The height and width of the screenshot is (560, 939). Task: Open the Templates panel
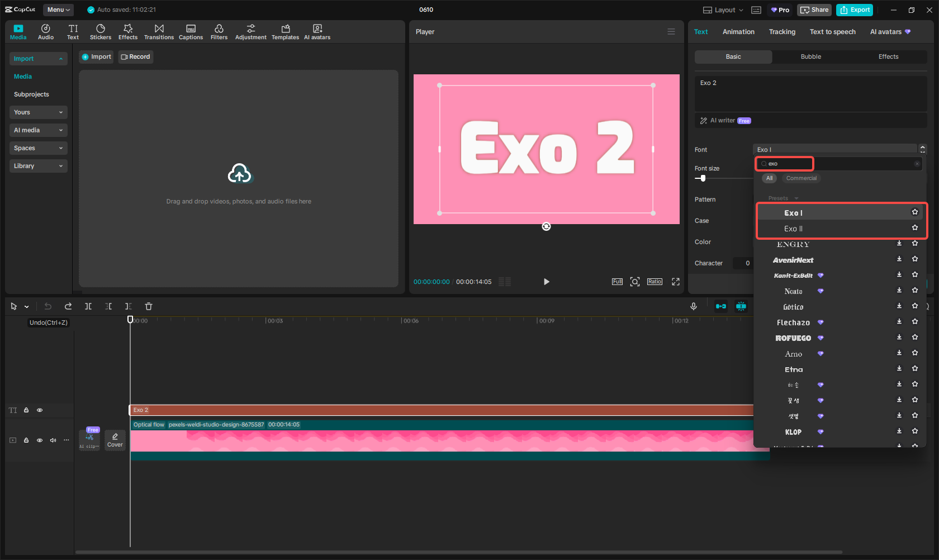285,32
